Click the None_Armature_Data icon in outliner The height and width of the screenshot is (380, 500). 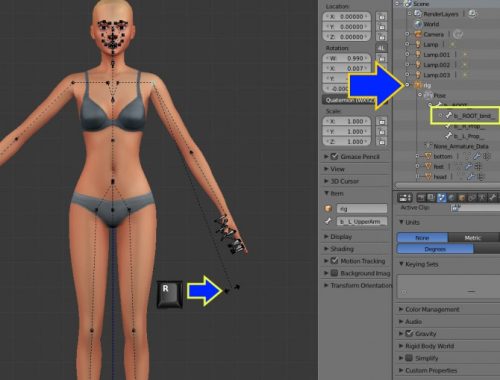click(428, 146)
